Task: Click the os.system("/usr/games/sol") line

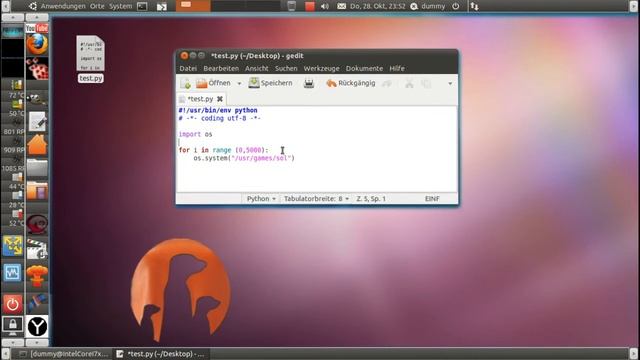Action: click(x=244, y=158)
